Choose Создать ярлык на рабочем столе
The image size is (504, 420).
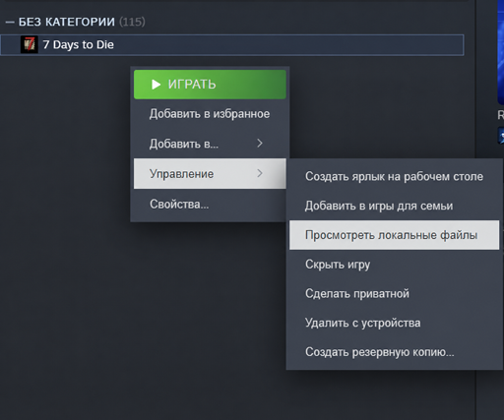click(x=394, y=176)
